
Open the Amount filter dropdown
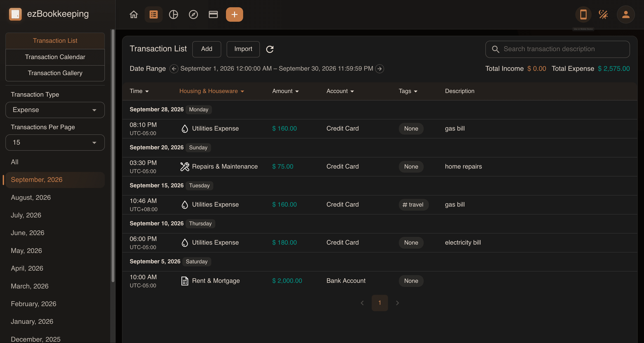coord(285,91)
